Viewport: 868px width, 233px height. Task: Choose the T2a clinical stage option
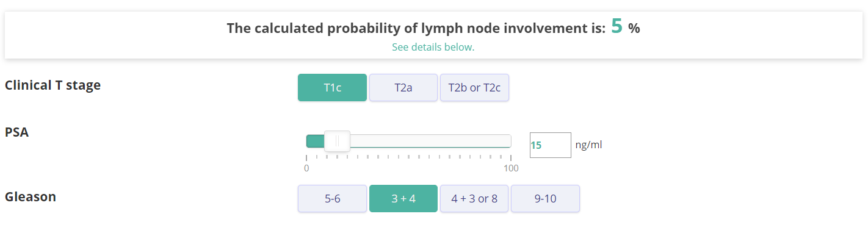coord(403,87)
